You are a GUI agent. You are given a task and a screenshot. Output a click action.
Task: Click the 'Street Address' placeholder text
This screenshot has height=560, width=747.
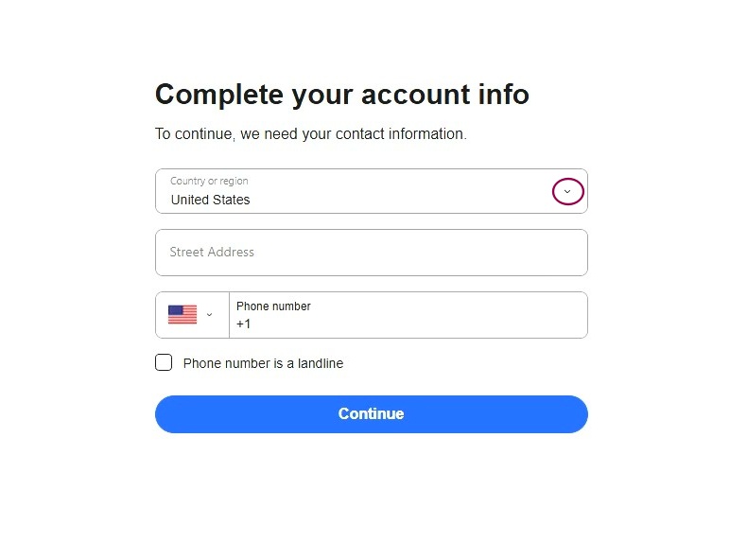click(212, 253)
